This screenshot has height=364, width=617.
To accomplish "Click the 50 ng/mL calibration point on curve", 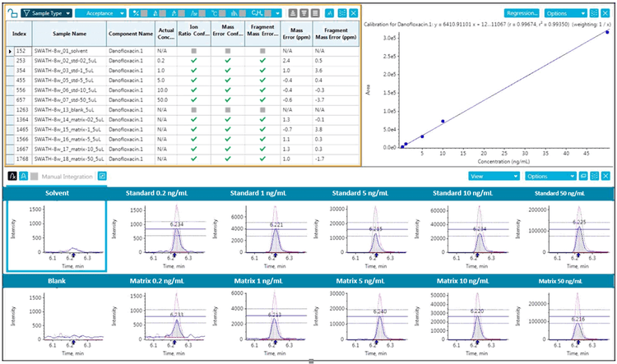I will [x=607, y=32].
